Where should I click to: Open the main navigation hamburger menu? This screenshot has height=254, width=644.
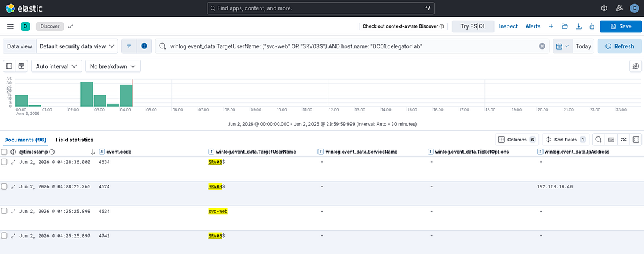point(10,26)
